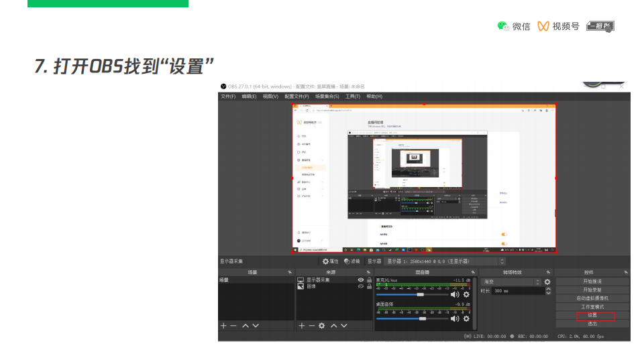Open the 工具(T) menu

(353, 97)
